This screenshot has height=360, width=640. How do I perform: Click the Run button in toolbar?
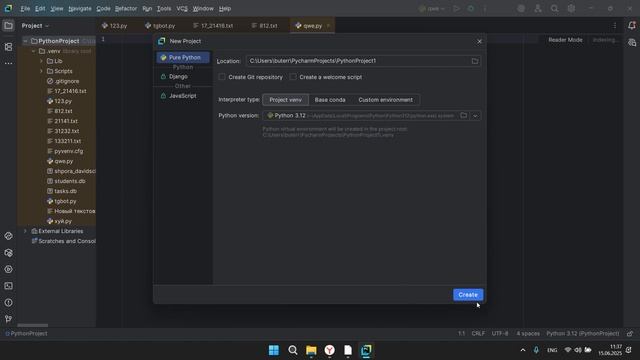456,9
